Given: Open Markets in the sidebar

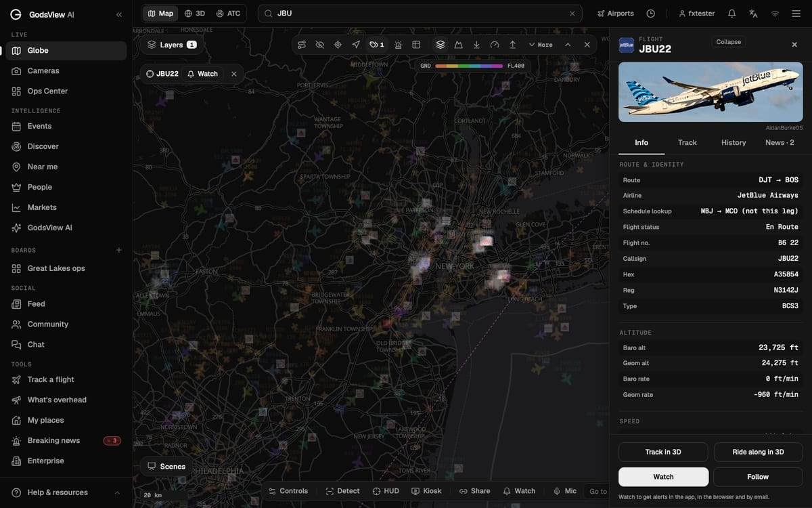Looking at the screenshot, I should 66,207.
